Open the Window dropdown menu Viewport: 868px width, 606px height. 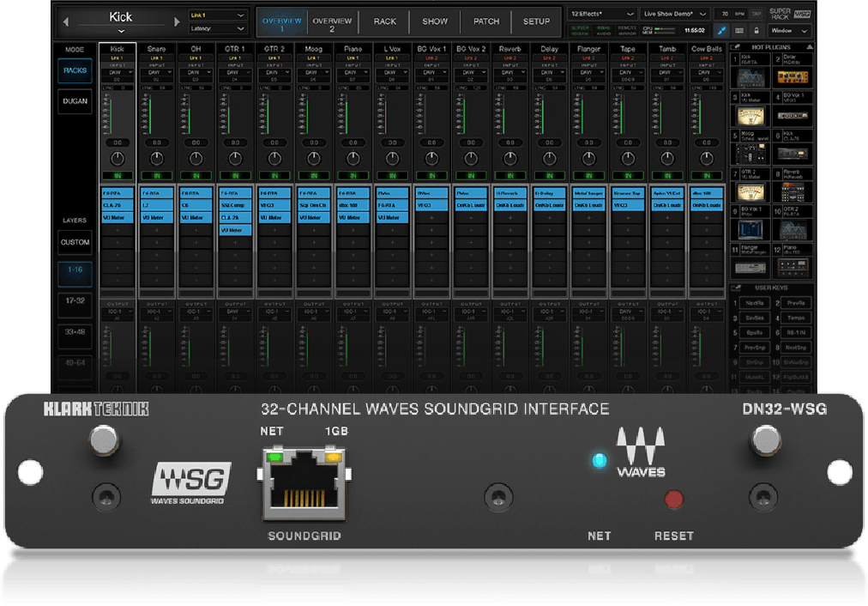click(789, 31)
